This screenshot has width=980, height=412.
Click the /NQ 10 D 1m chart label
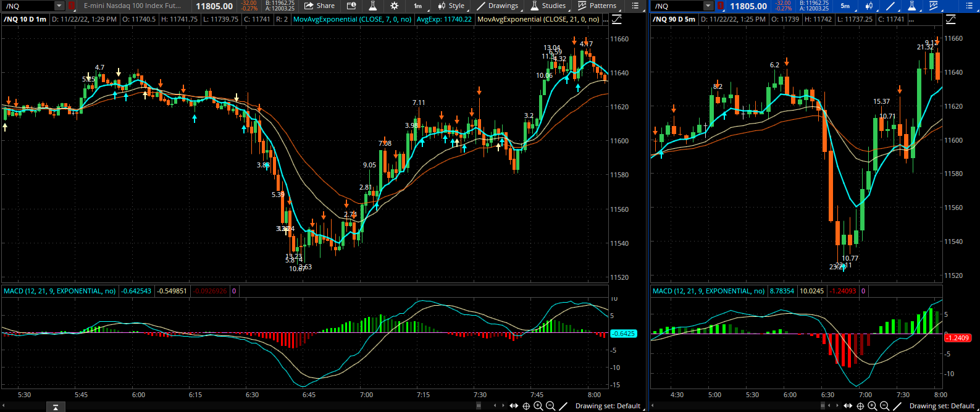(x=25, y=19)
